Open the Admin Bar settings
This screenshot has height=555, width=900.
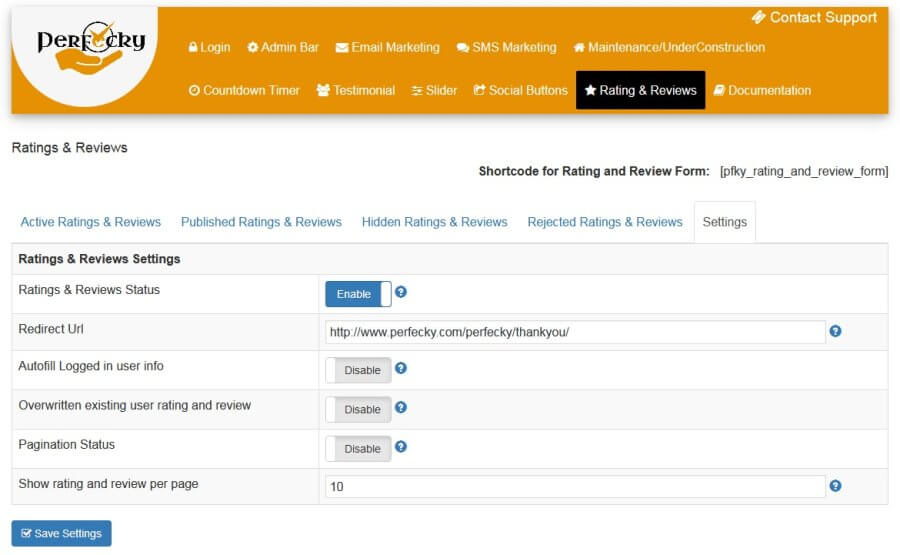coord(283,47)
